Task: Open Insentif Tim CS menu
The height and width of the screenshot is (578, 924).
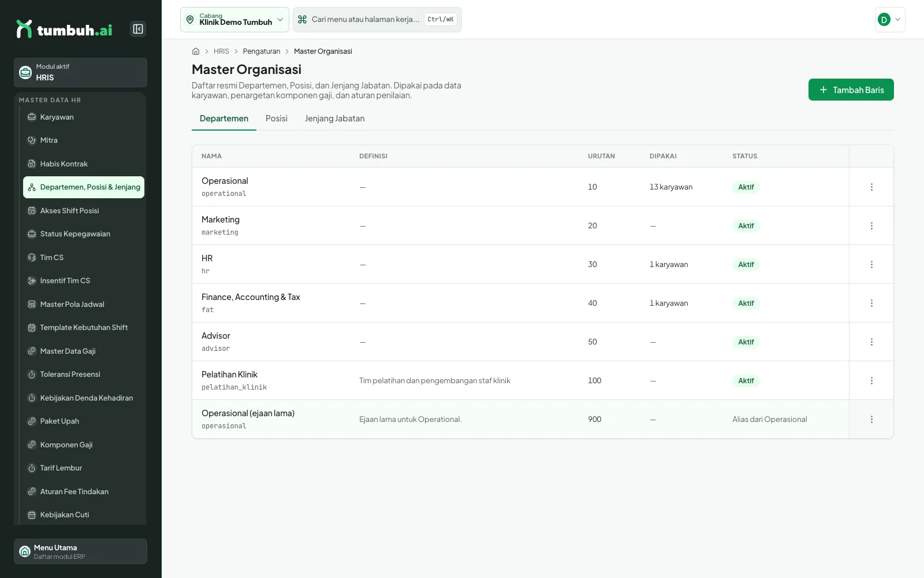Action: click(84, 281)
